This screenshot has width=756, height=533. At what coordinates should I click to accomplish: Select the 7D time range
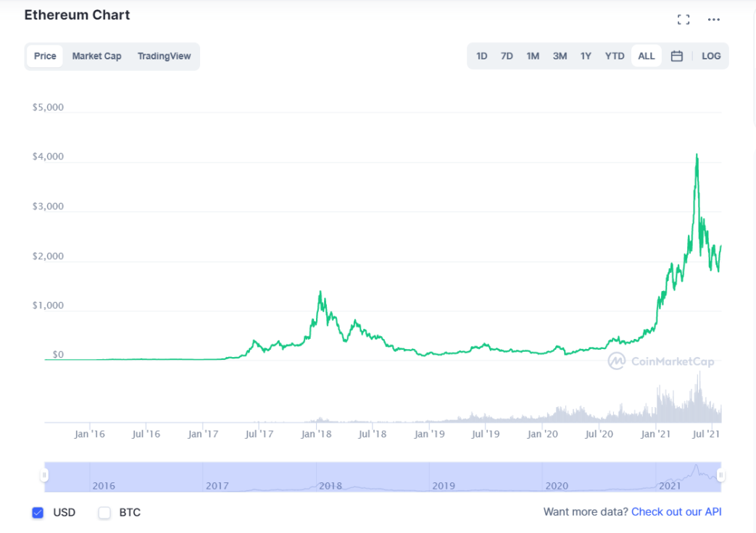point(507,56)
